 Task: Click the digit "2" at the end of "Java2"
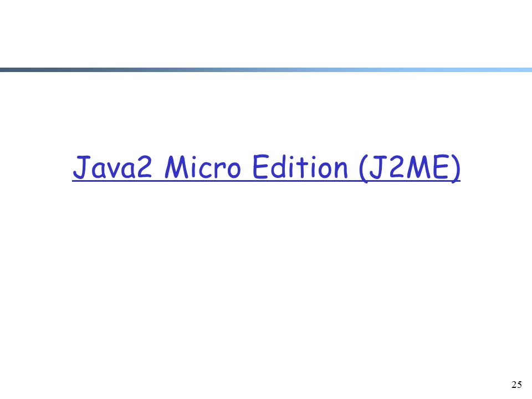pos(144,167)
